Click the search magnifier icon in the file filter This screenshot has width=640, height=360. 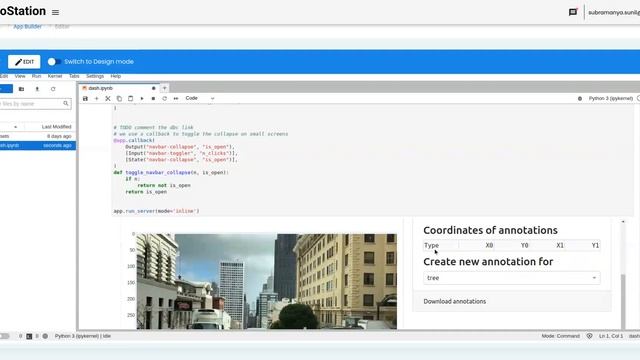[66, 104]
